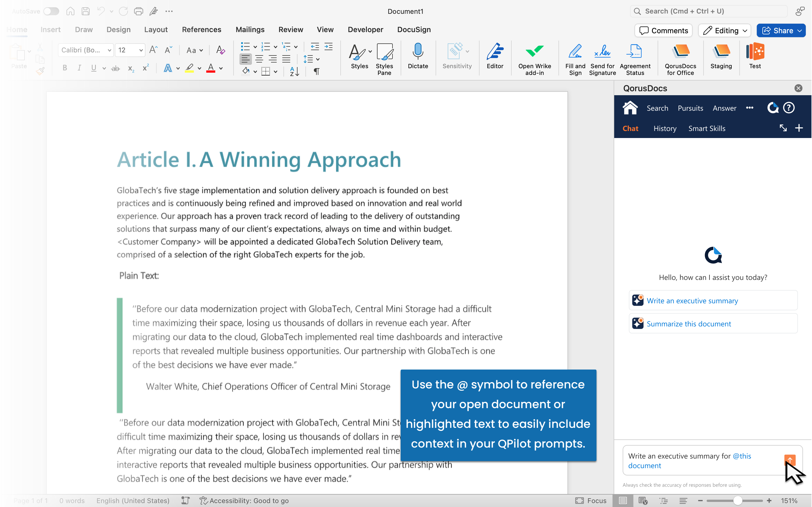Go to QorusDocs home
This screenshot has width=812, height=507.
tap(630, 108)
